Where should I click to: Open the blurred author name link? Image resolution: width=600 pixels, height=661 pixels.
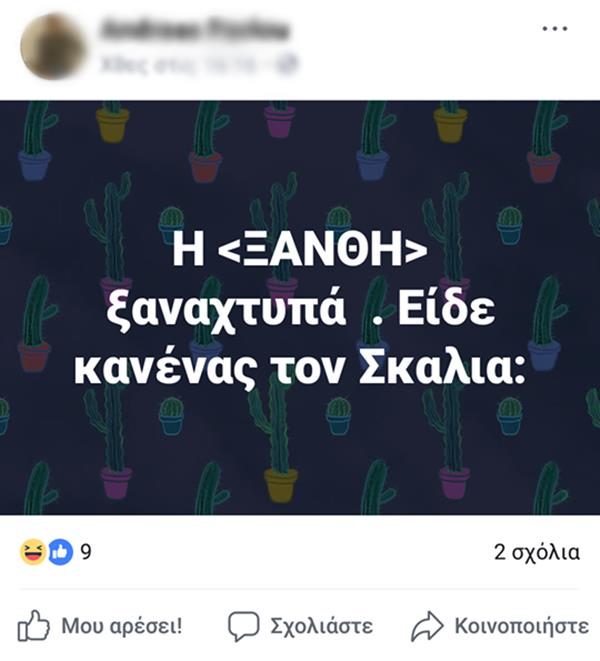pyautogui.click(x=196, y=30)
